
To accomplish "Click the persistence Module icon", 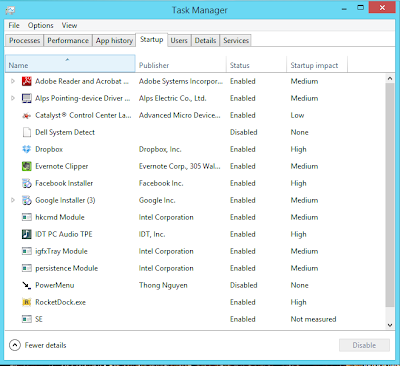I will pyautogui.click(x=26, y=268).
